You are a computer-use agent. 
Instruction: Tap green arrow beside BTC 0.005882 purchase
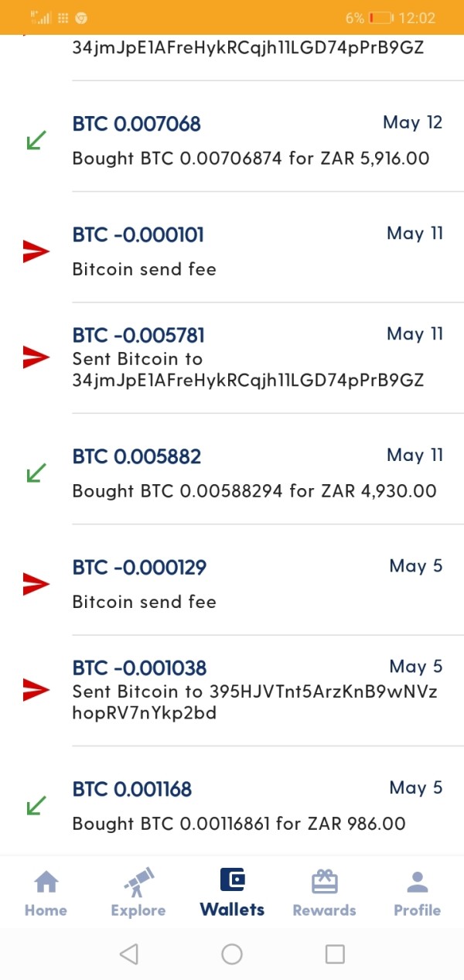pyautogui.click(x=36, y=473)
